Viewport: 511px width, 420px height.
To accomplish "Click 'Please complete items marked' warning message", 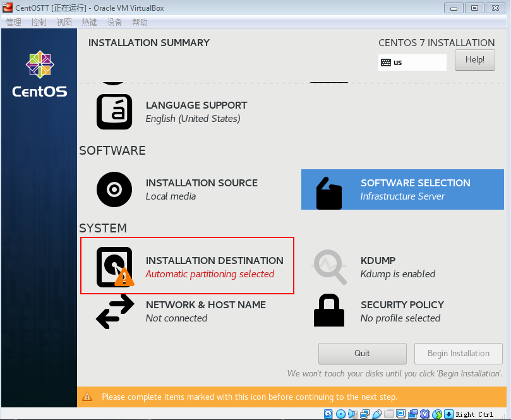I will (249, 397).
